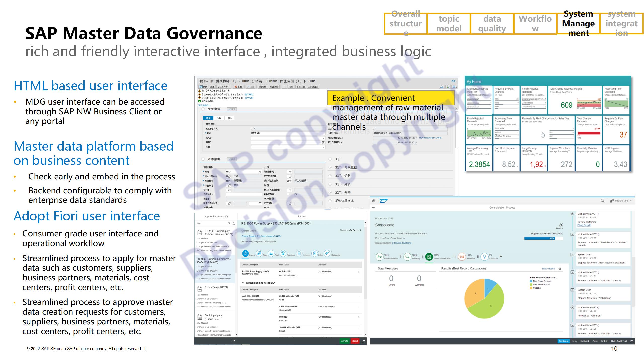Open the 2 Source Systems link

coord(402,243)
